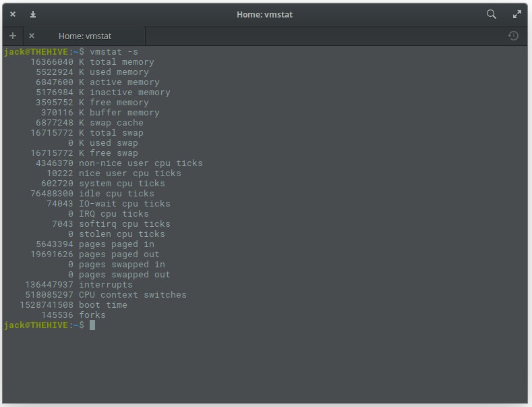Click the 'pages paged out' line

pyautogui.click(x=119, y=254)
